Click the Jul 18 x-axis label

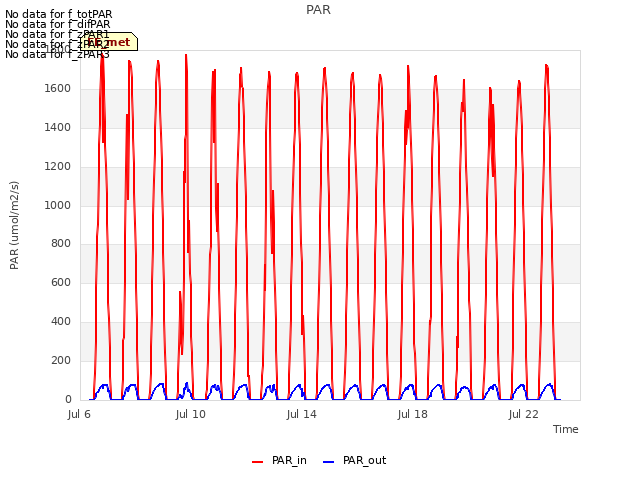click(x=412, y=414)
